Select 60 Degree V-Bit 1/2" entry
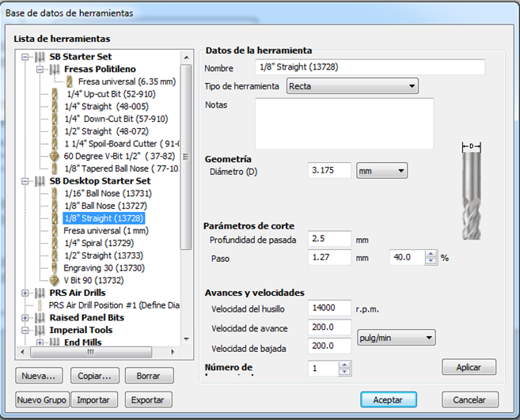This screenshot has width=520, height=420. pyautogui.click(x=119, y=156)
